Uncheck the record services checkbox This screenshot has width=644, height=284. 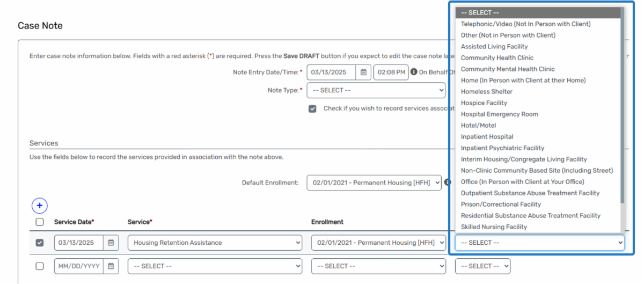click(x=312, y=108)
